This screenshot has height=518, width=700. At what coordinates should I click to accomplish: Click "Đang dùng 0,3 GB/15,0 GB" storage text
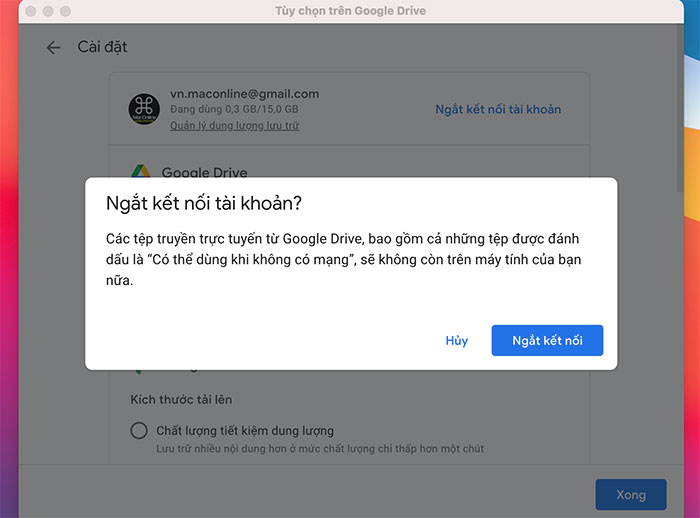234,109
